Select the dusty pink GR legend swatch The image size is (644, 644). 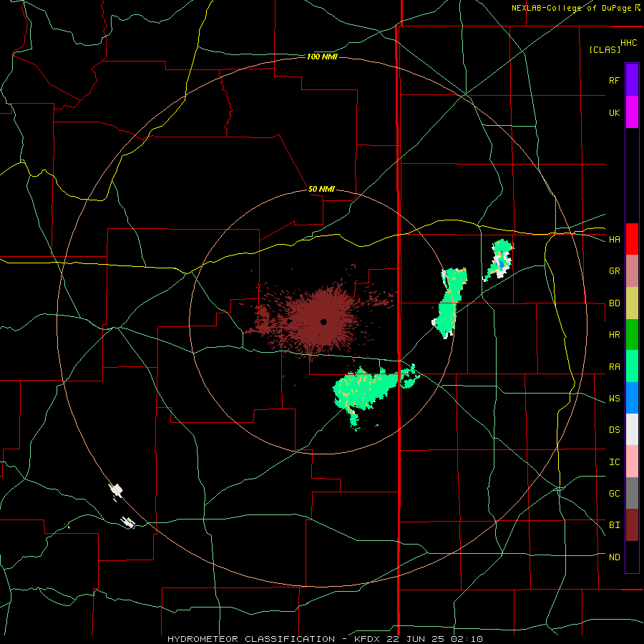pos(632,271)
